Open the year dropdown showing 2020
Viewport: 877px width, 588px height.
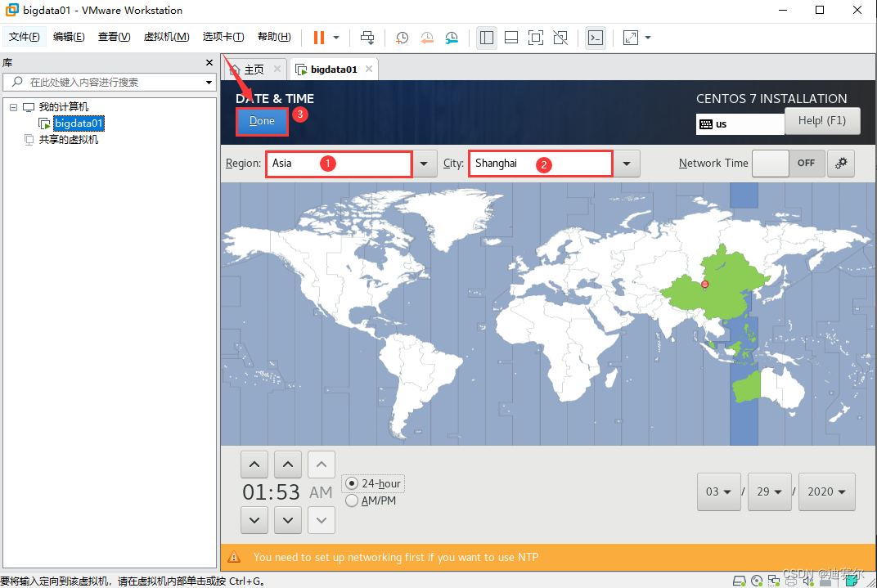pos(826,491)
